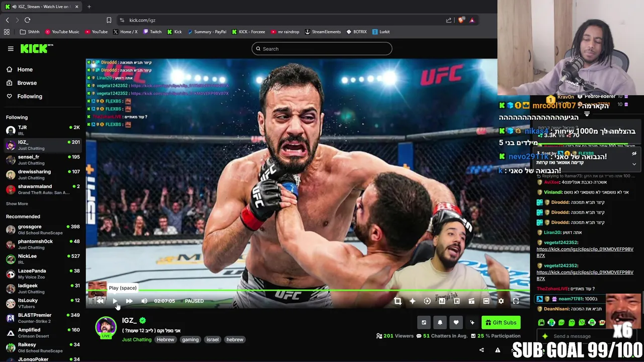Click the circular replay icon in player controls
The image size is (644, 362).
(427, 301)
